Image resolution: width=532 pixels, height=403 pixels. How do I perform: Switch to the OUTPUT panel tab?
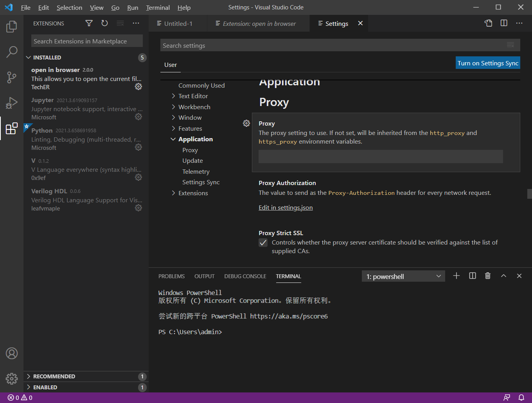(205, 276)
